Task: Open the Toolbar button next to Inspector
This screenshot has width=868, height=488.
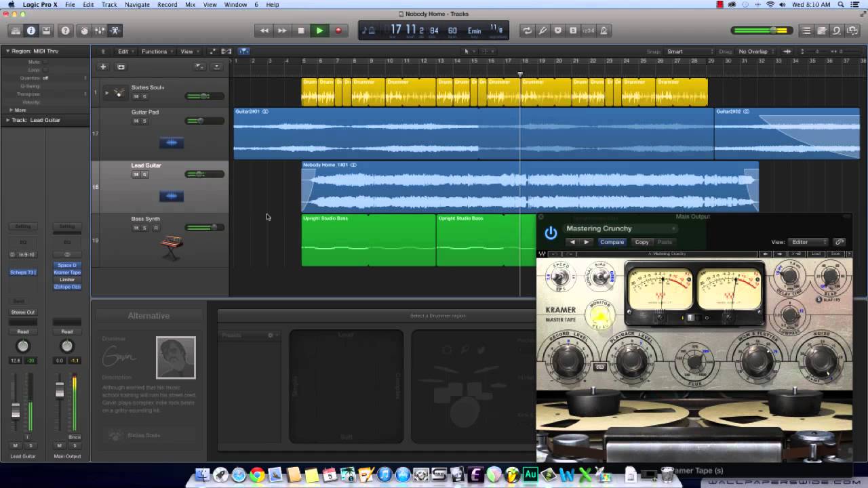Action: click(x=46, y=30)
